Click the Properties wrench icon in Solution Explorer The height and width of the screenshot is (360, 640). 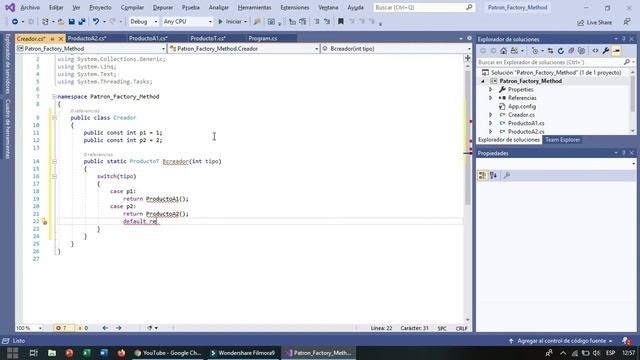[x=606, y=51]
